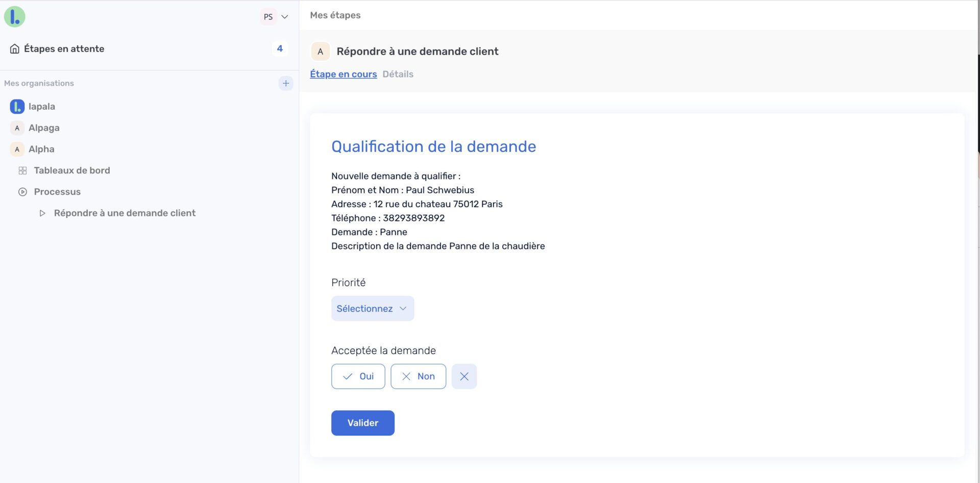Click the play icon next to Processus
Image resolution: width=980 pixels, height=483 pixels.
(x=22, y=191)
